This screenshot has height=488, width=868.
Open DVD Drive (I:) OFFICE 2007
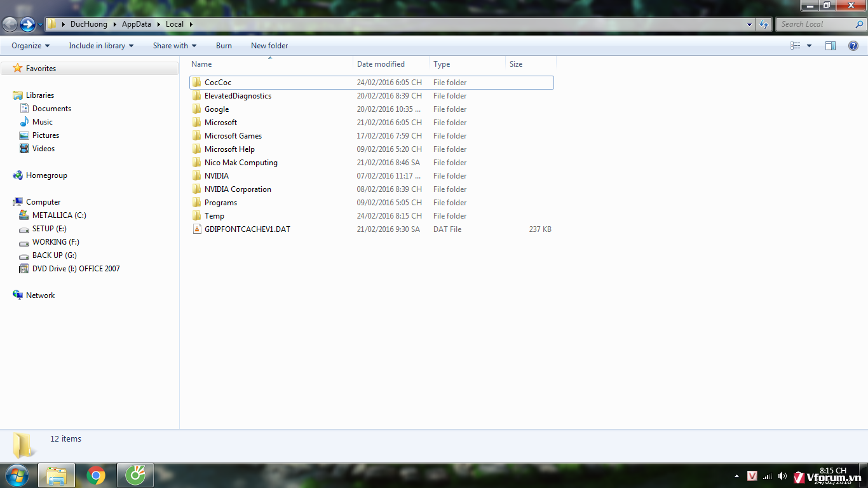coord(76,269)
